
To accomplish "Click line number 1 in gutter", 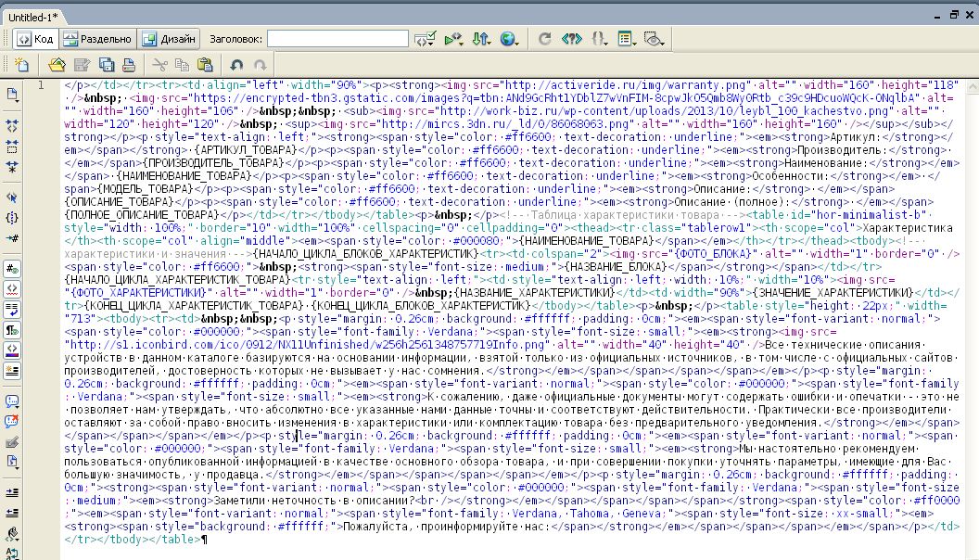I will [x=41, y=85].
